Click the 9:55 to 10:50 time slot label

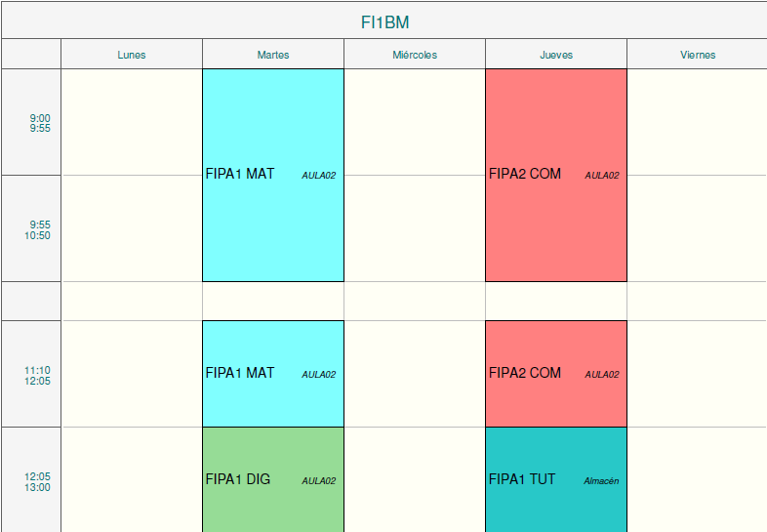(x=39, y=229)
